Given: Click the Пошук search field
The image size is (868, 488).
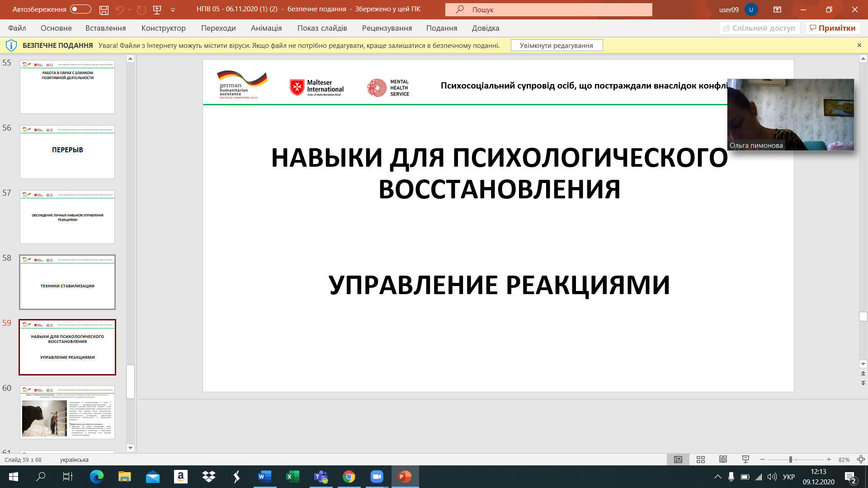Looking at the screenshot, I should 548,9.
